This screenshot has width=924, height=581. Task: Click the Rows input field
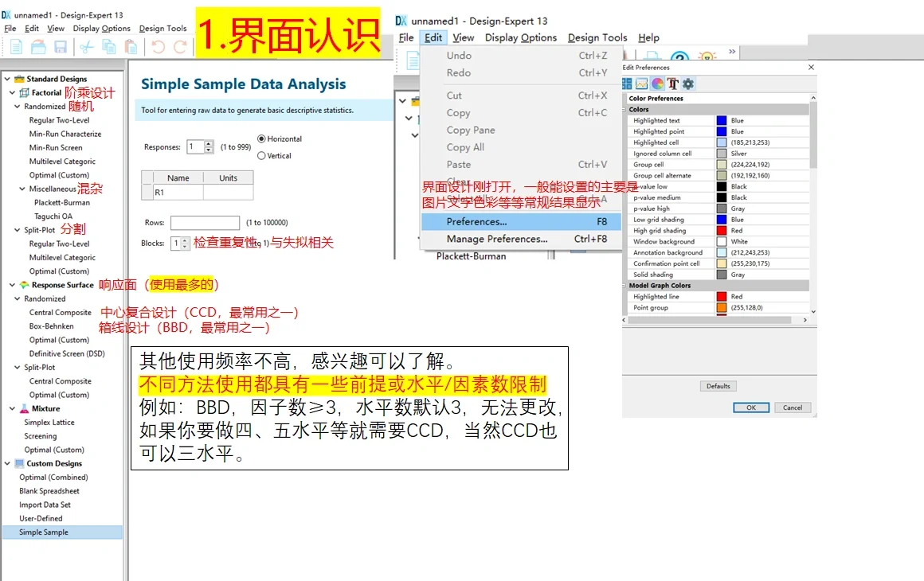[x=205, y=223]
